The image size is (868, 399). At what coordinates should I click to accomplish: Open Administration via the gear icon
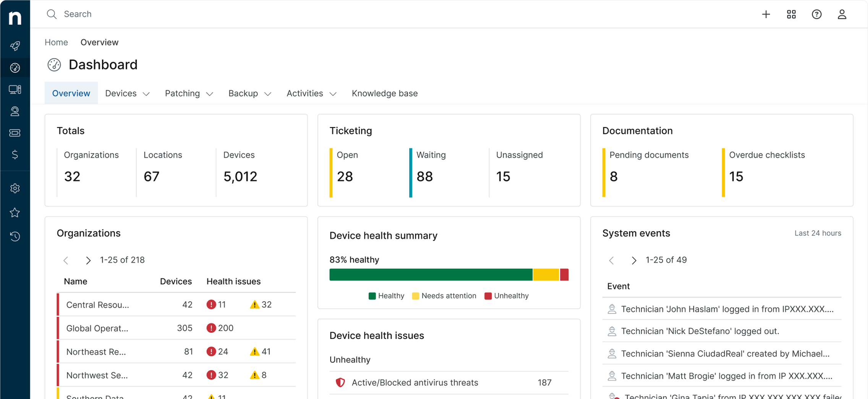click(x=15, y=188)
